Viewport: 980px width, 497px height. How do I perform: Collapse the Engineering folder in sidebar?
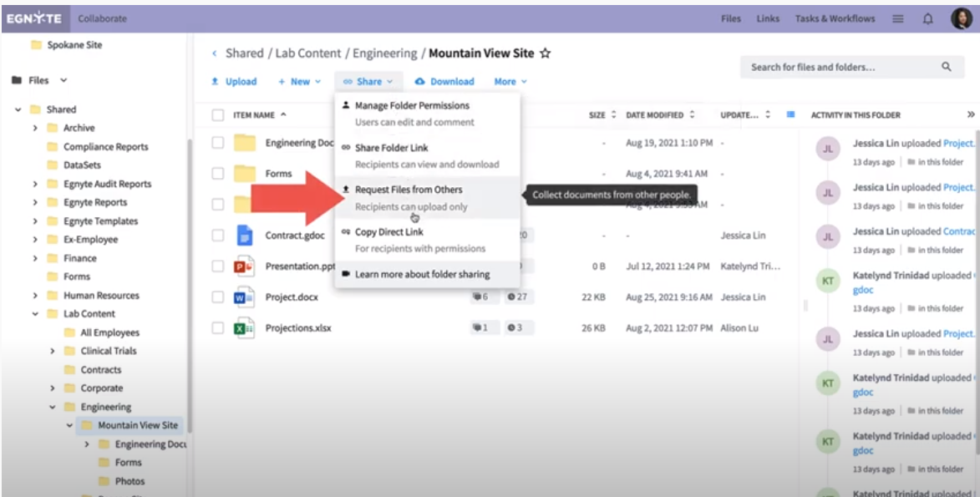(53, 408)
